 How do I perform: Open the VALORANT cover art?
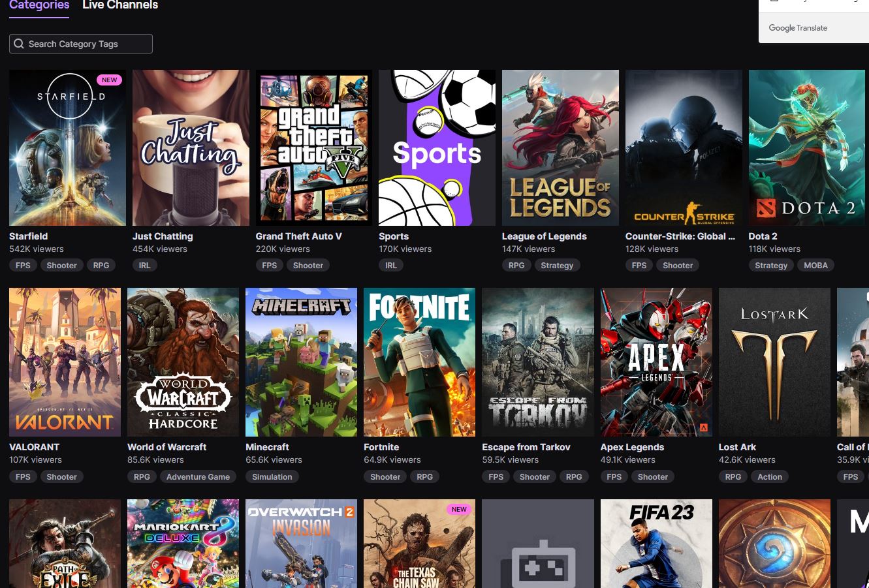point(65,362)
